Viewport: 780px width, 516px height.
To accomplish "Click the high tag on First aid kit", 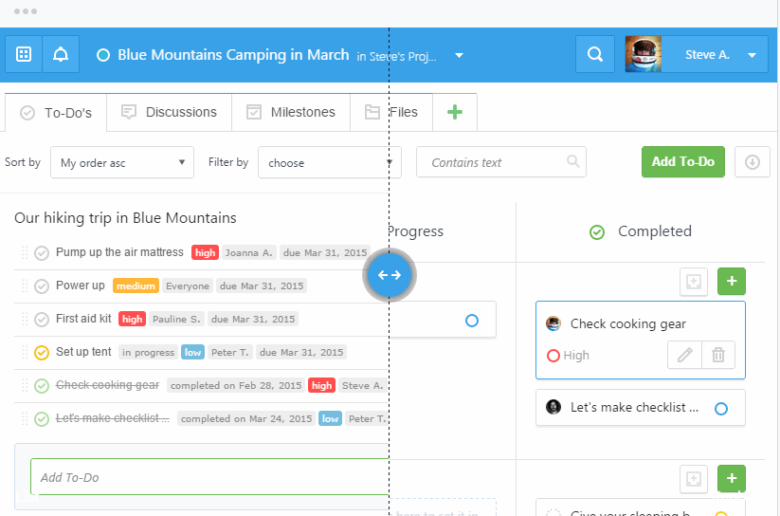I will (132, 319).
